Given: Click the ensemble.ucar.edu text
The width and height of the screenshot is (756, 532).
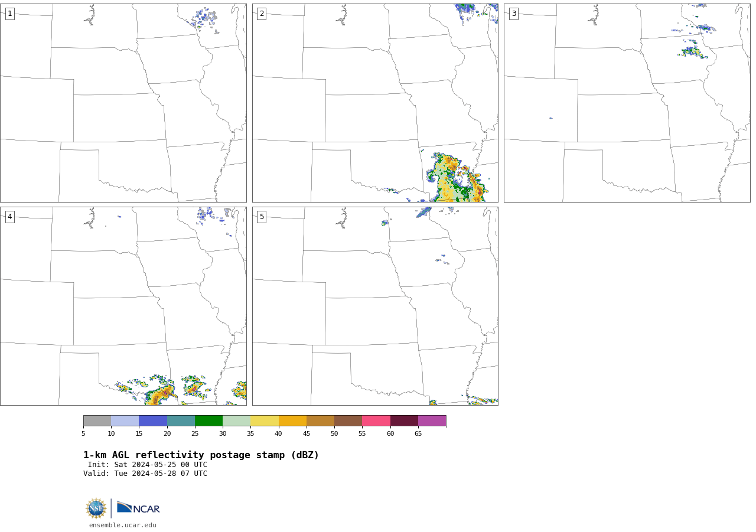Looking at the screenshot, I should 123,526.
